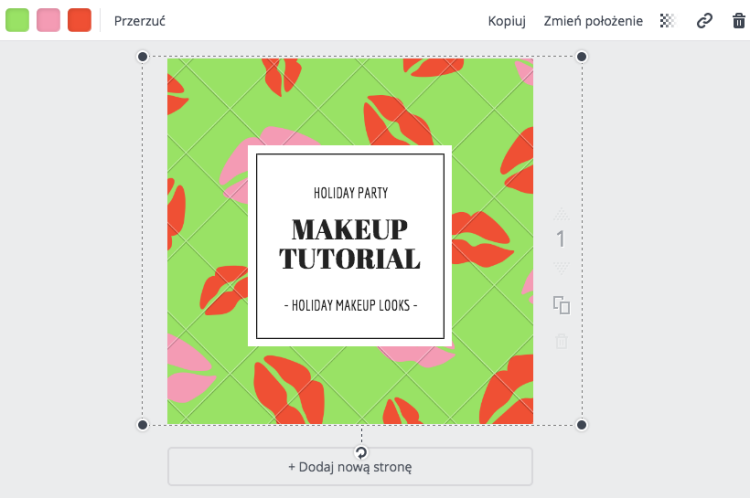Select the green color swatch

coord(17,20)
